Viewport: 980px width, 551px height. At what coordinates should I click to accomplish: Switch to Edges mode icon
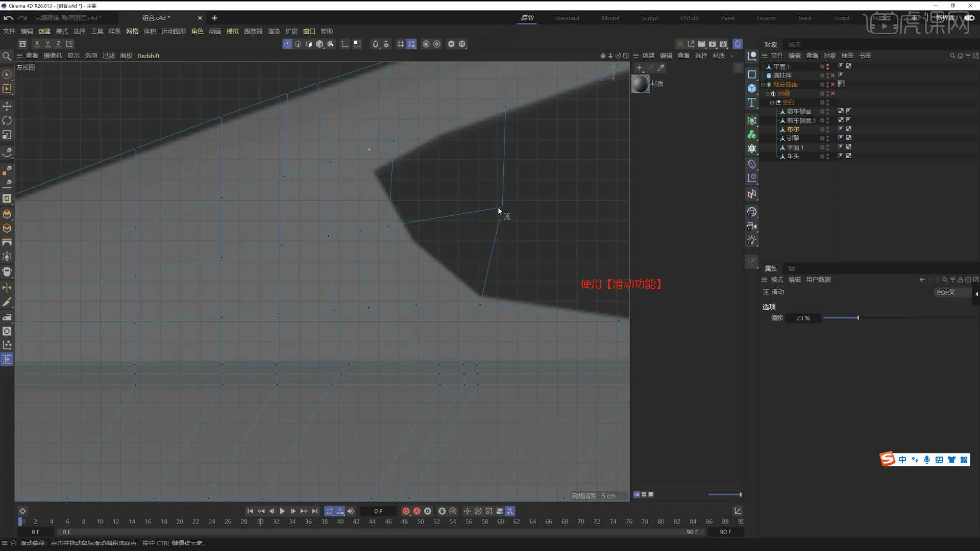298,44
